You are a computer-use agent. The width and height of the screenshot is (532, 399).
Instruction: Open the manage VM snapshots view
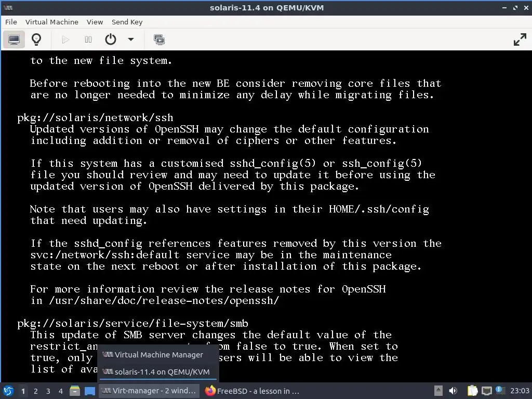[x=159, y=39]
